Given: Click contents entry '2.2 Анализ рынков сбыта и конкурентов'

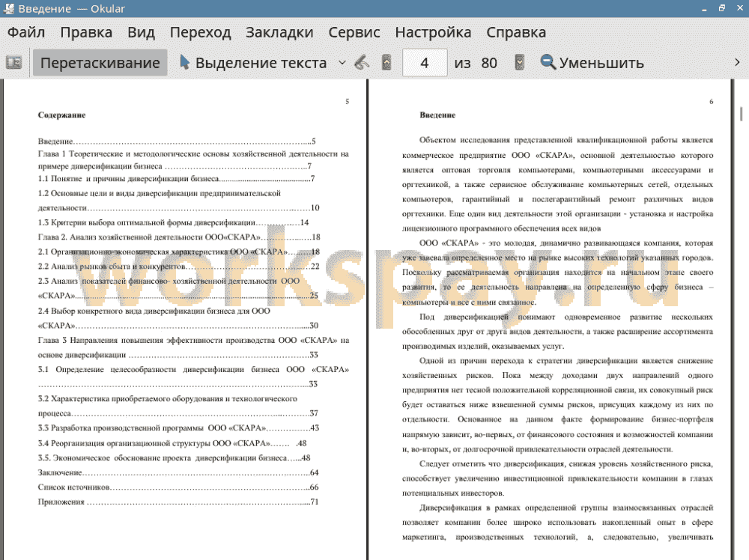Looking at the screenshot, I should (x=179, y=267).
